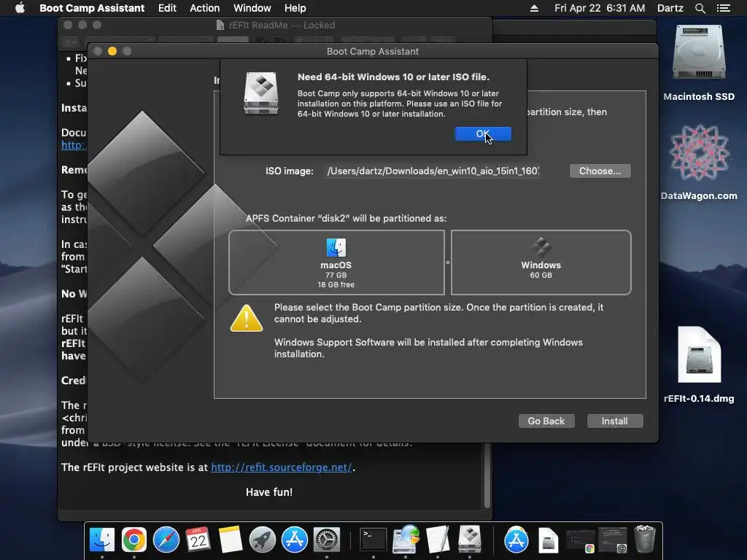Open Google Chrome from the dock
The image size is (747, 560).
click(134, 540)
